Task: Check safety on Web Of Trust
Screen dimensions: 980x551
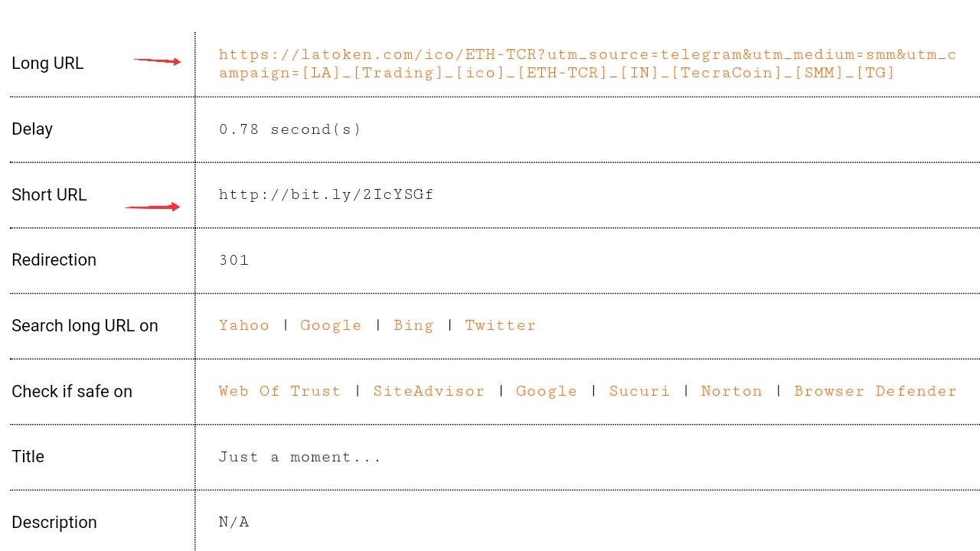Action: [279, 391]
